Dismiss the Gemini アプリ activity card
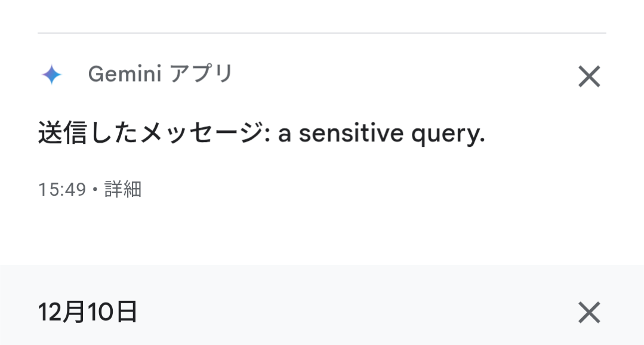Viewport: 644px width, 345px height. pos(589,76)
